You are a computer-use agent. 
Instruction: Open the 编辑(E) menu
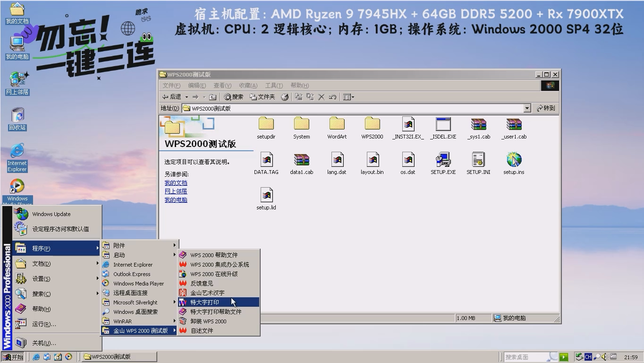tap(197, 86)
